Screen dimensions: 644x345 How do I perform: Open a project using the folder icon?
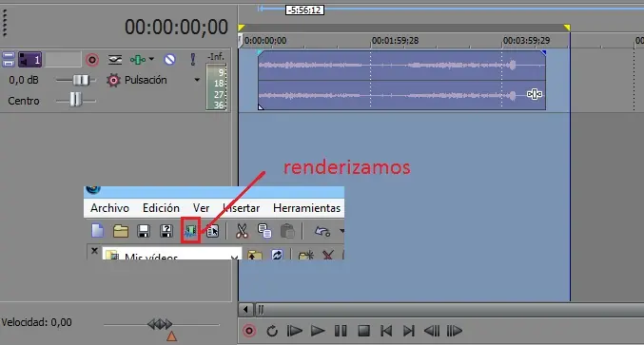[x=121, y=231]
